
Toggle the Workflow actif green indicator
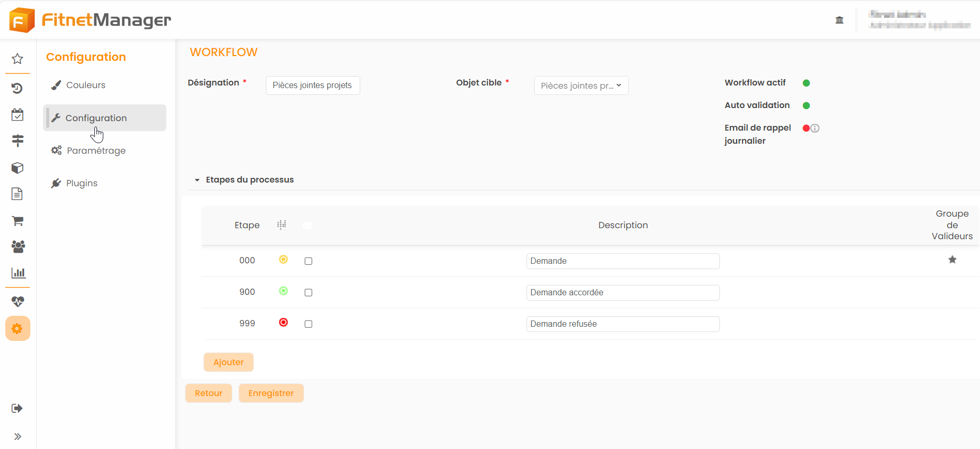click(x=806, y=83)
